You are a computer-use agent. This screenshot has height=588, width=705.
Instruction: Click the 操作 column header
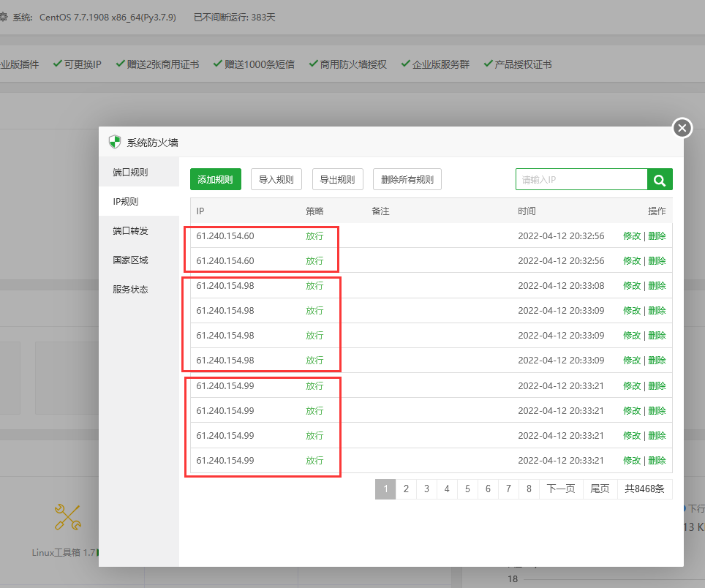pyautogui.click(x=657, y=211)
